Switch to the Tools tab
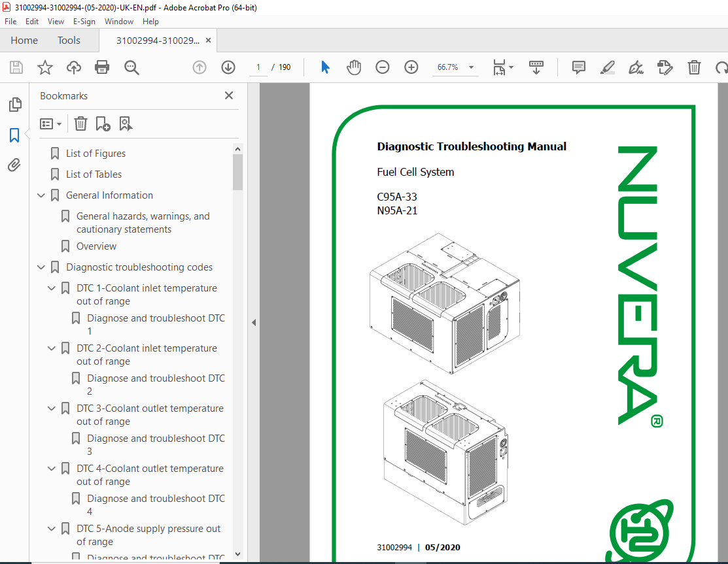This screenshot has height=564, width=728. tap(69, 41)
